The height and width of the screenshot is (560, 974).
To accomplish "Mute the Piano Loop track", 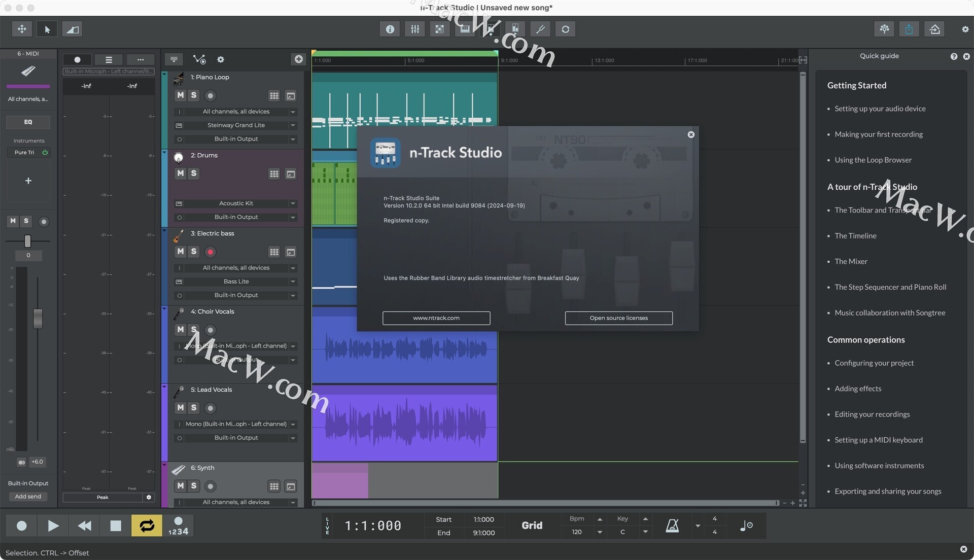I will point(181,95).
